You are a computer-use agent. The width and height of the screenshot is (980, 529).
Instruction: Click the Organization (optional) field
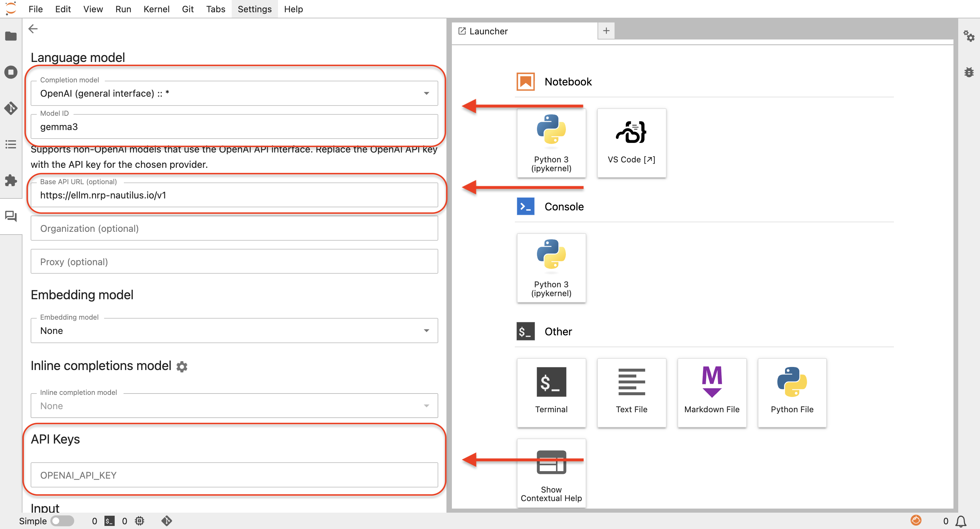(x=234, y=228)
